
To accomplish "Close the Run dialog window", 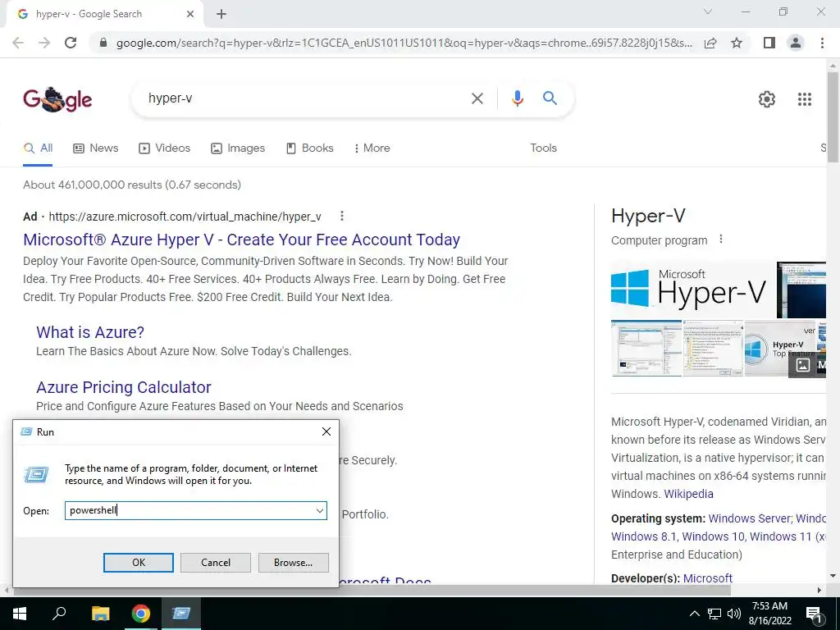I will (326, 431).
